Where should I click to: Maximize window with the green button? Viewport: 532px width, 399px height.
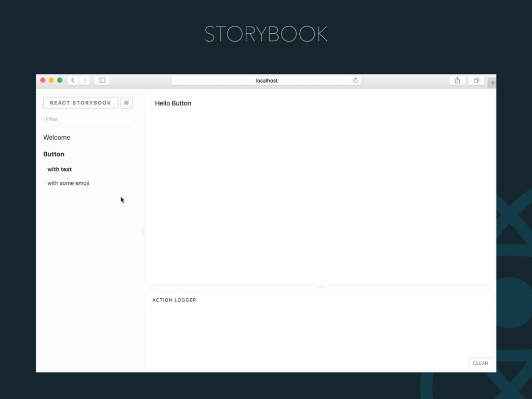point(60,80)
